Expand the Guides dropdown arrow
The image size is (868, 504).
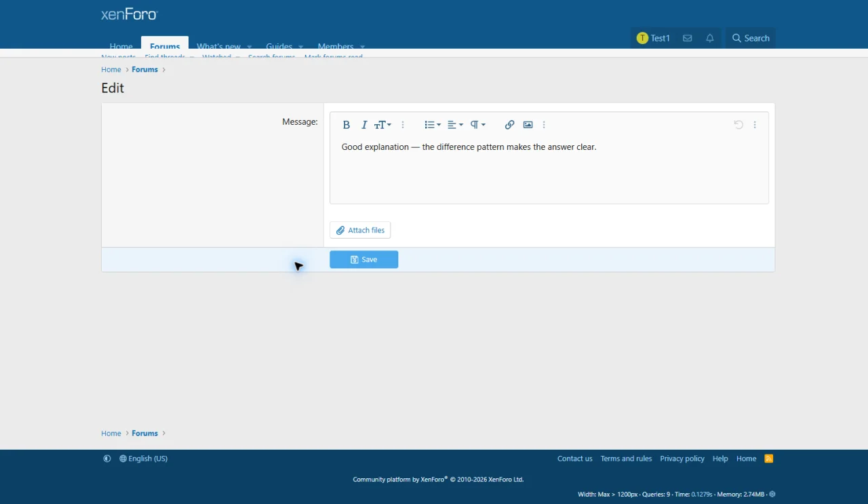pos(300,47)
